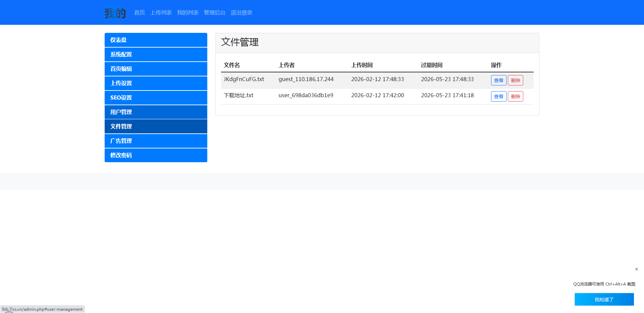Open 用户管理 in the sidebar

pos(156,112)
